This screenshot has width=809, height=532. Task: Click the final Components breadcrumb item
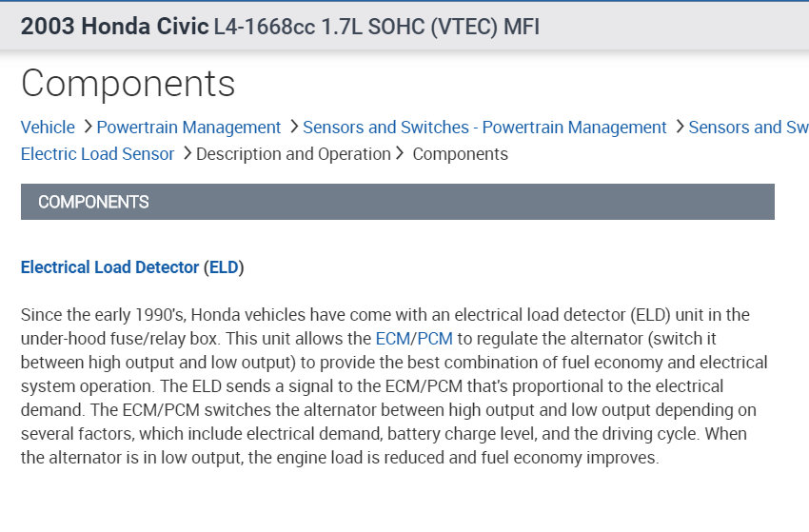click(x=460, y=154)
